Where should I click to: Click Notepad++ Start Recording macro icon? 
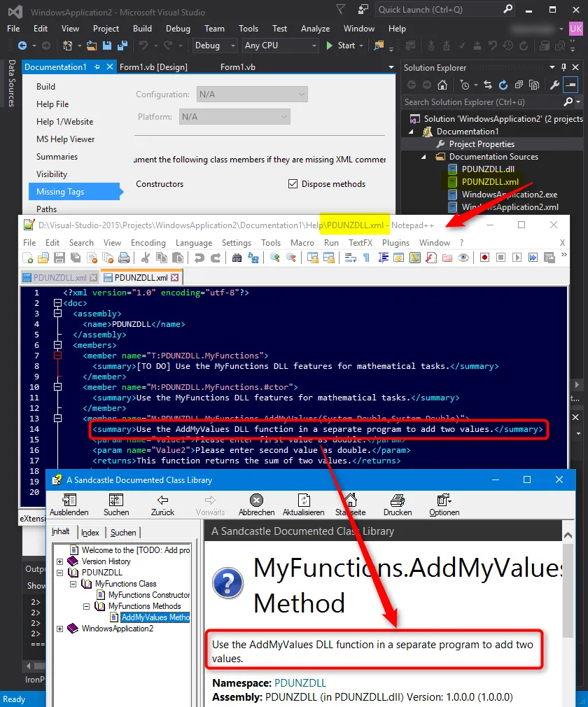click(484, 258)
